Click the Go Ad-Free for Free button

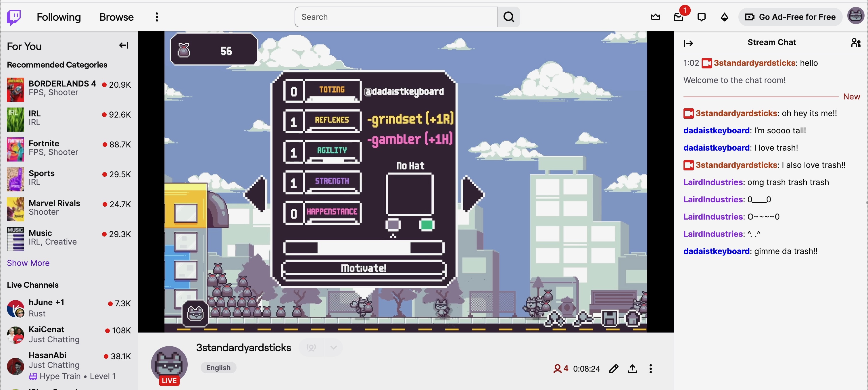(x=790, y=16)
